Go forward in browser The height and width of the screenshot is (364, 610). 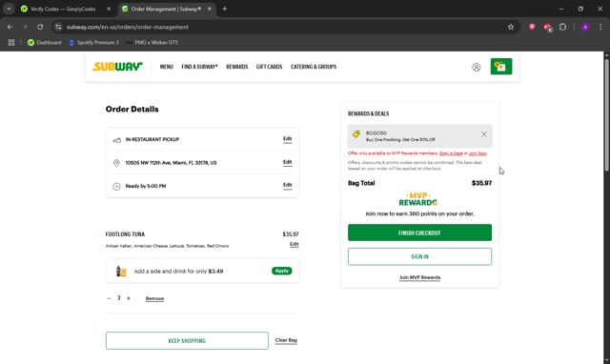click(x=25, y=27)
